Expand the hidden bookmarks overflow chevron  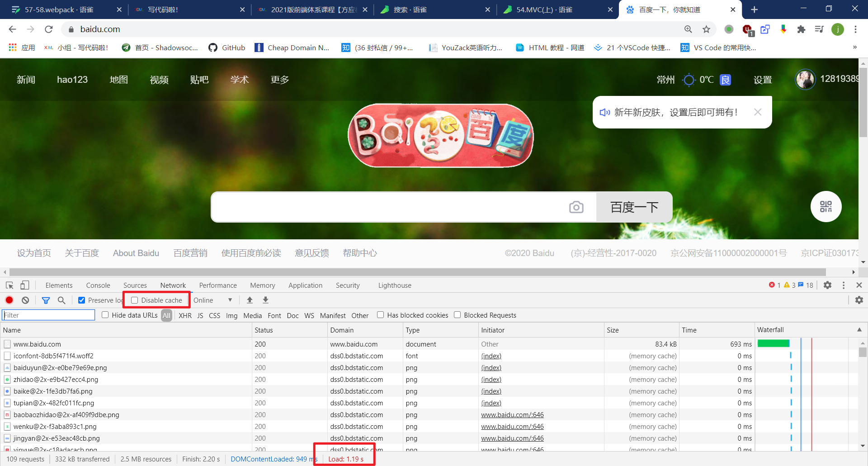(854, 48)
